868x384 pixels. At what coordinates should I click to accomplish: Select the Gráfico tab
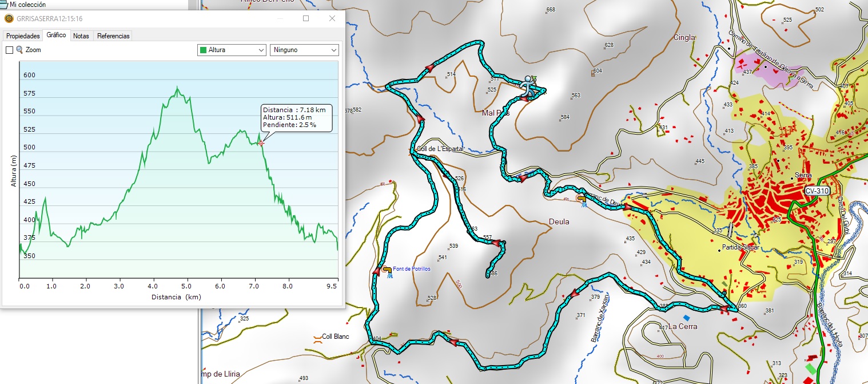(56, 35)
